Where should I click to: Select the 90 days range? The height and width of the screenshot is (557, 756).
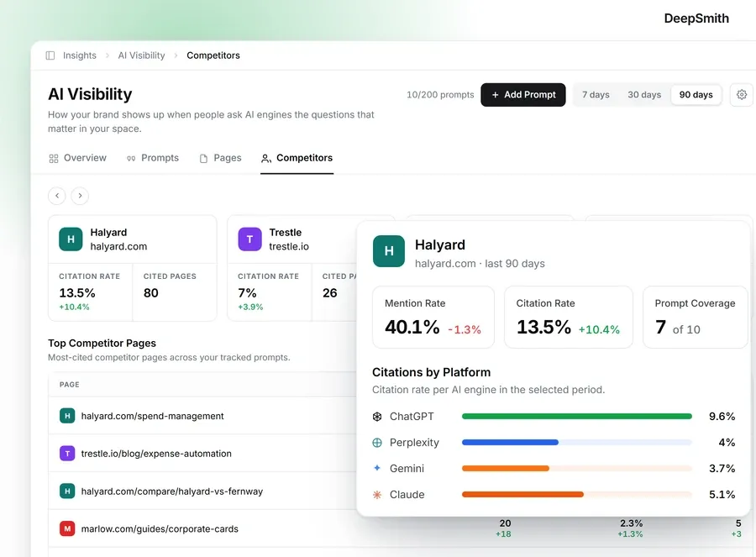(x=696, y=95)
